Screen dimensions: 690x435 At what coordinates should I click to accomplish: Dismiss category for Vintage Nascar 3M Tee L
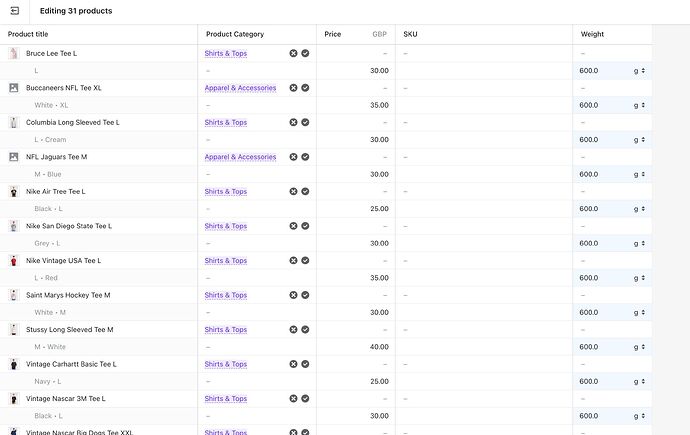coord(294,398)
